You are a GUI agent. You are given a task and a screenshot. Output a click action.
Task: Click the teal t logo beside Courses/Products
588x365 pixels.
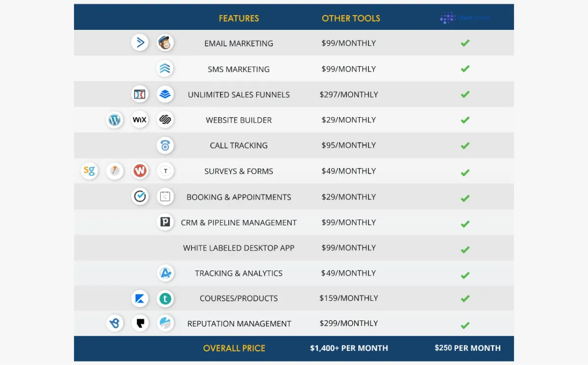(166, 298)
